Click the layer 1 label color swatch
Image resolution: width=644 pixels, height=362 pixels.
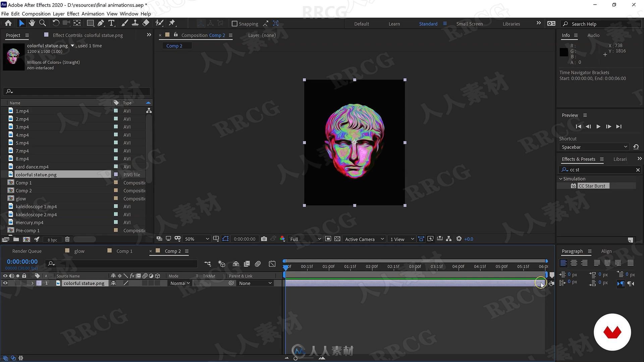39,283
